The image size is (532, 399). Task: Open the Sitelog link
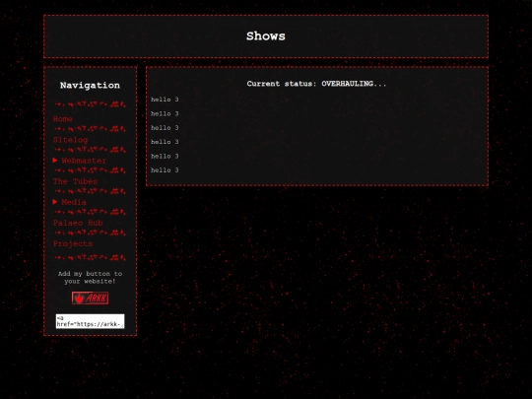(70, 140)
